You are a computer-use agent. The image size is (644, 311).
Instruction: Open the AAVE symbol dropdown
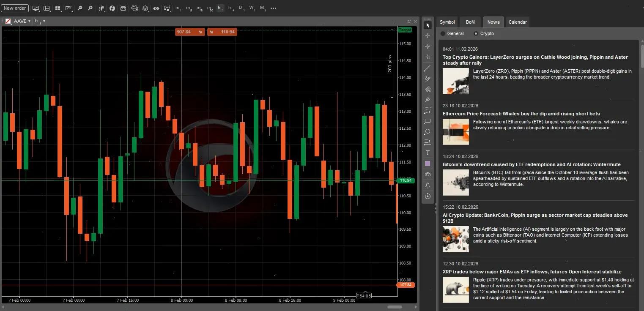pyautogui.click(x=20, y=21)
